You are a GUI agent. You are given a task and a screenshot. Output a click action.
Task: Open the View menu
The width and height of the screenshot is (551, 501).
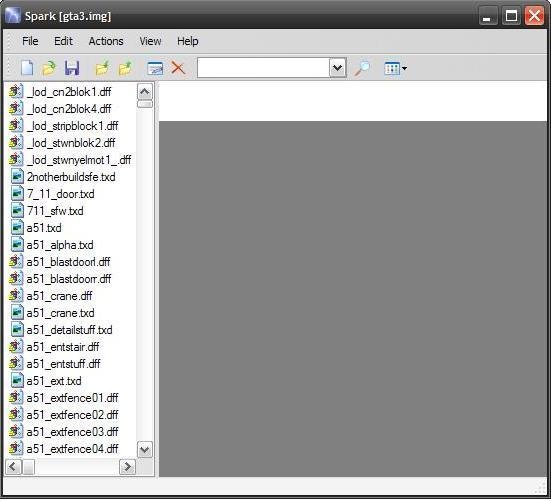point(150,41)
